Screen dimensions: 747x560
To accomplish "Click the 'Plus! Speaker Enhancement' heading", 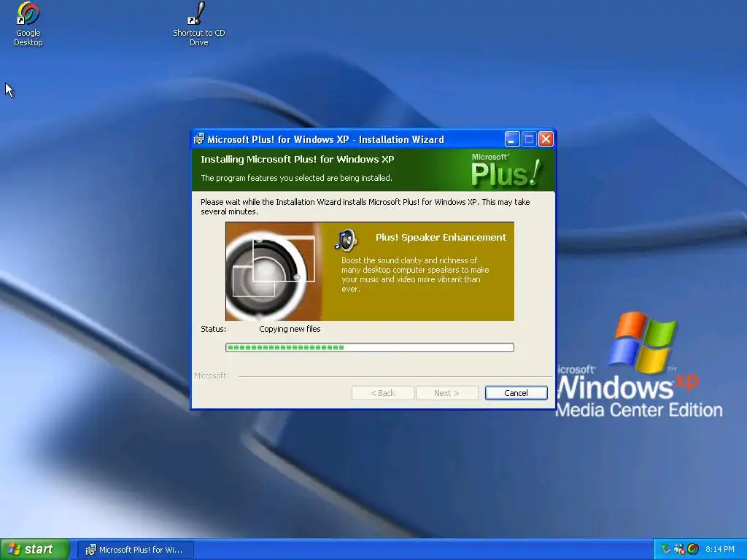I will 441,237.
